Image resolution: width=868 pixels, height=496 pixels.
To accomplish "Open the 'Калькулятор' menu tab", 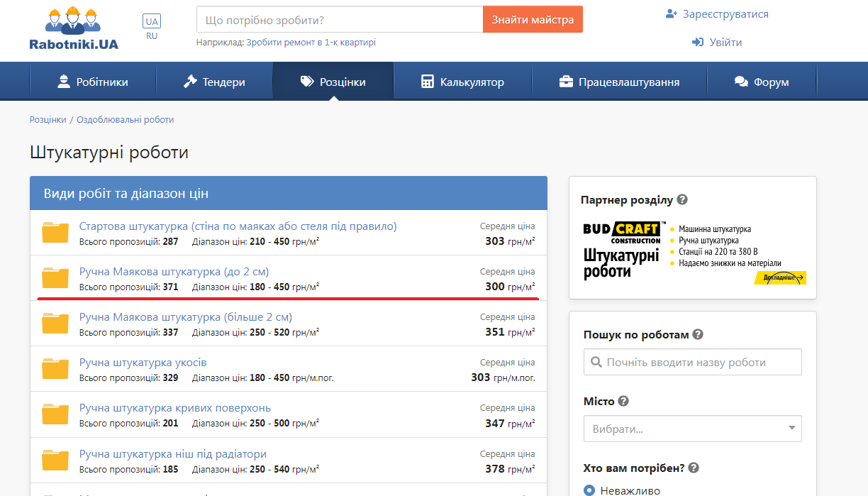I will pyautogui.click(x=463, y=82).
